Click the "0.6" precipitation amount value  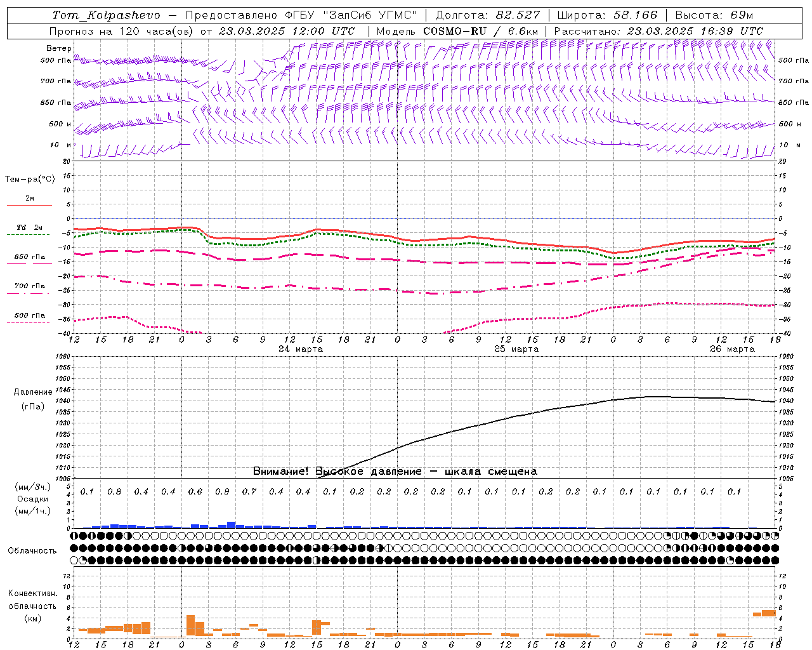[x=195, y=492]
